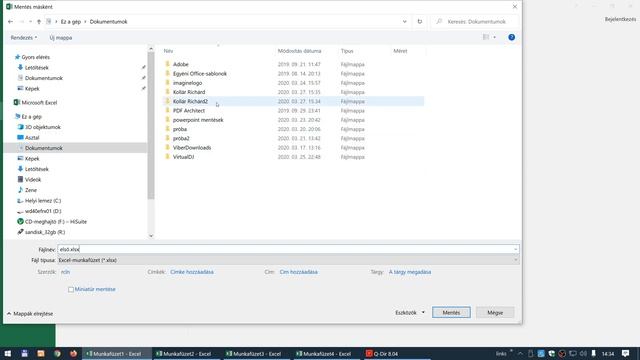Click the Mentés button
The image size is (640, 360).
point(451,313)
